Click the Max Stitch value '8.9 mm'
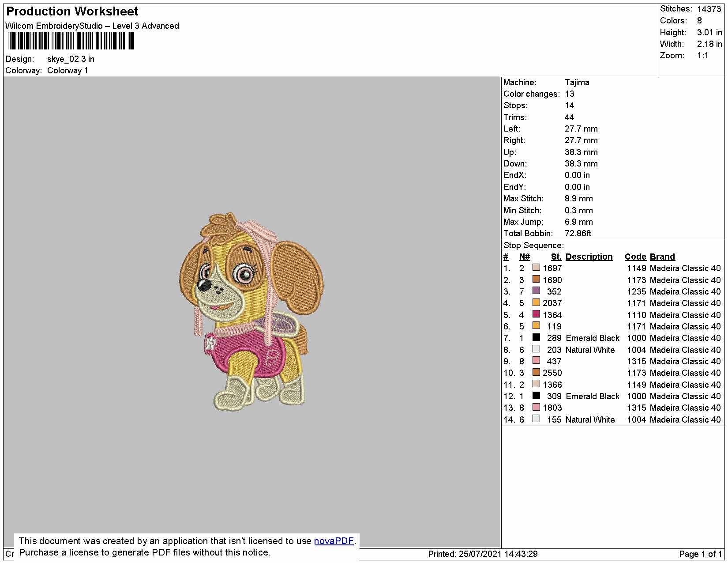 pyautogui.click(x=579, y=199)
